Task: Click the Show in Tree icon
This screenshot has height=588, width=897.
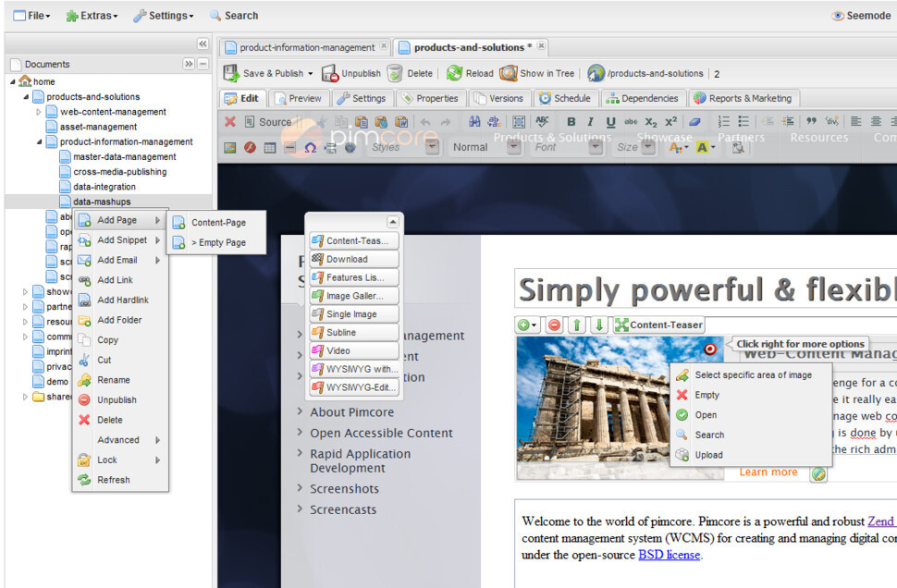Action: (509, 73)
